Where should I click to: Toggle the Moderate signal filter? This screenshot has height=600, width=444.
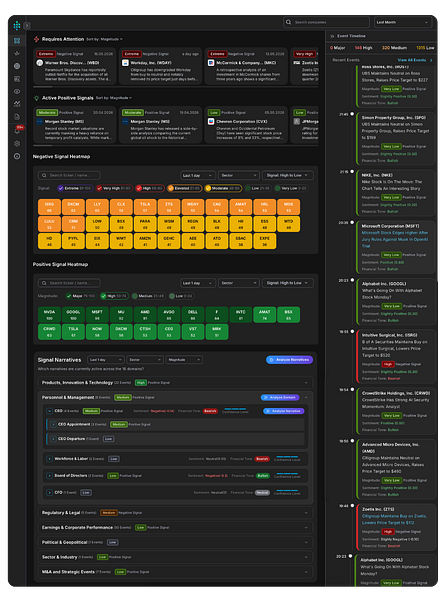point(223,188)
